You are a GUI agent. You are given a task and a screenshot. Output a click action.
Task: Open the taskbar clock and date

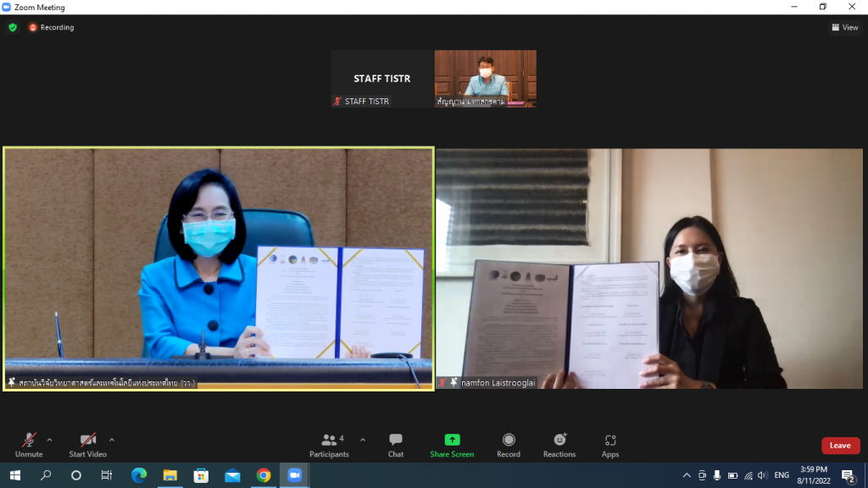coord(814,475)
